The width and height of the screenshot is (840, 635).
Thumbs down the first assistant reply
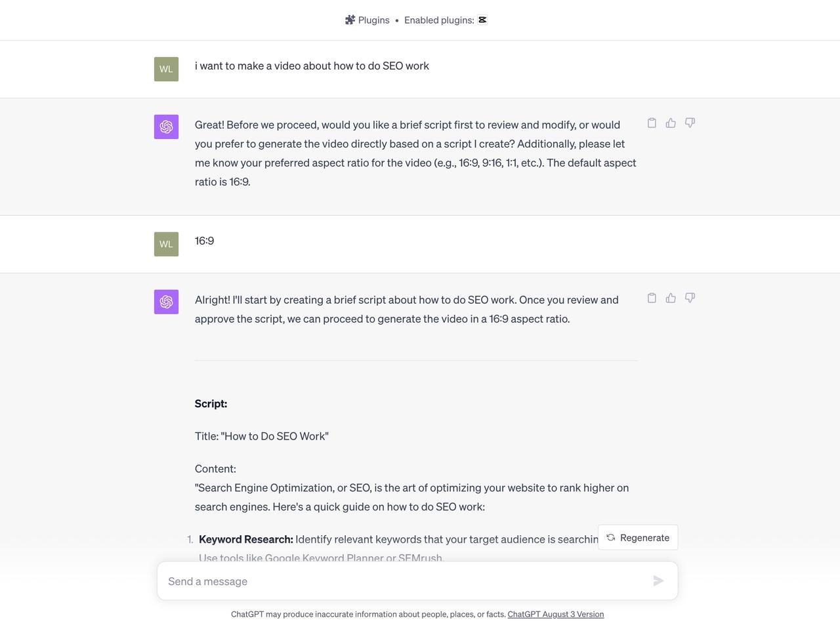coord(690,123)
